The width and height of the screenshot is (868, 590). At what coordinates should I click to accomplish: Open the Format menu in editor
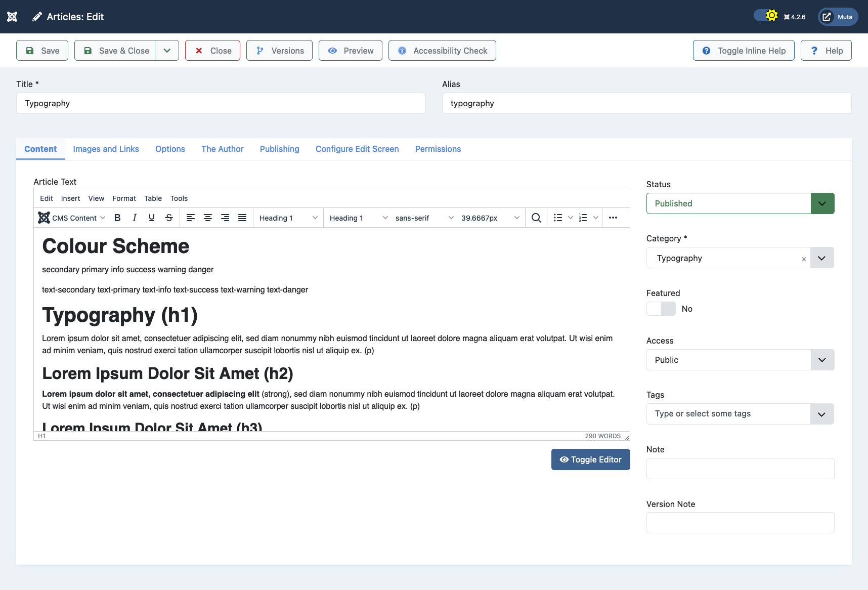[124, 198]
